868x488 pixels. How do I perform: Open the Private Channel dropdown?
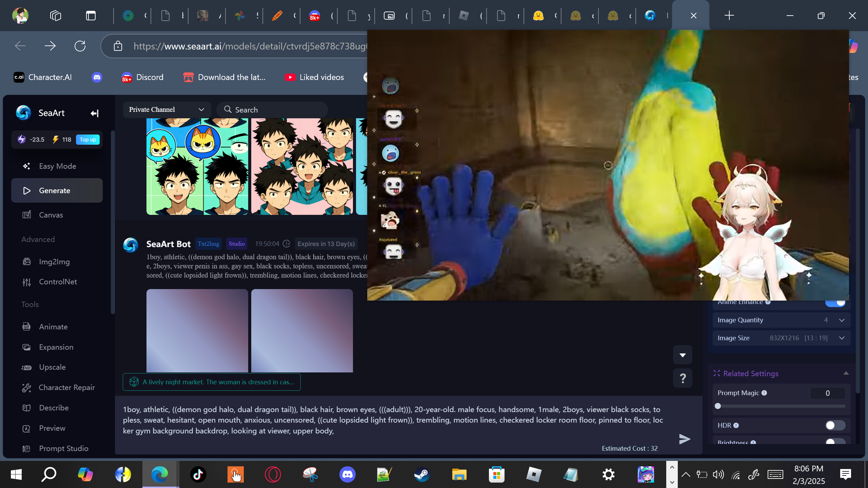[x=167, y=109]
